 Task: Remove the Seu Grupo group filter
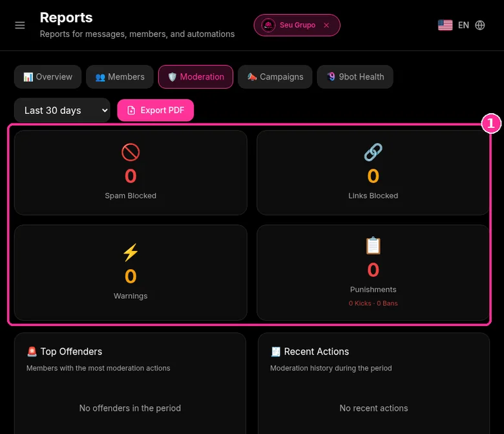point(326,25)
